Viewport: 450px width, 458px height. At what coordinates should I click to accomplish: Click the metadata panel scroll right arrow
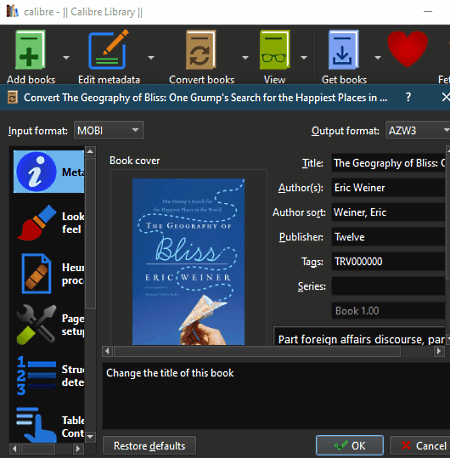click(x=439, y=351)
